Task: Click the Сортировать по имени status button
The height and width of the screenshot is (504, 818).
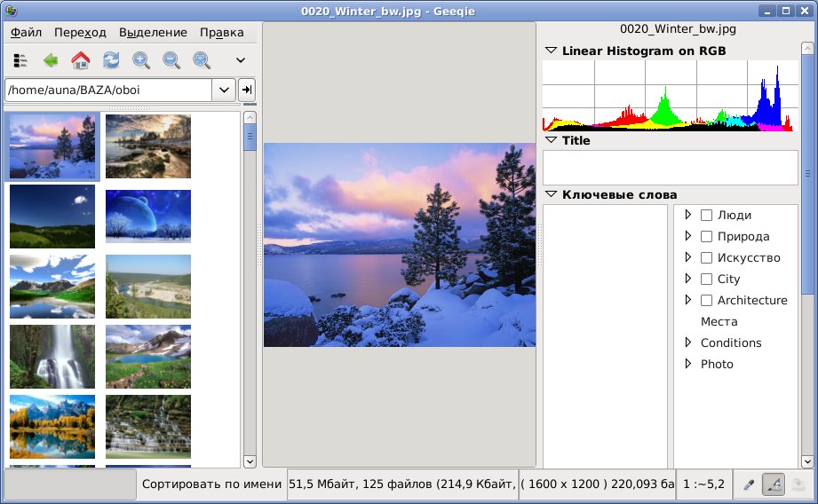Action: pyautogui.click(x=211, y=484)
